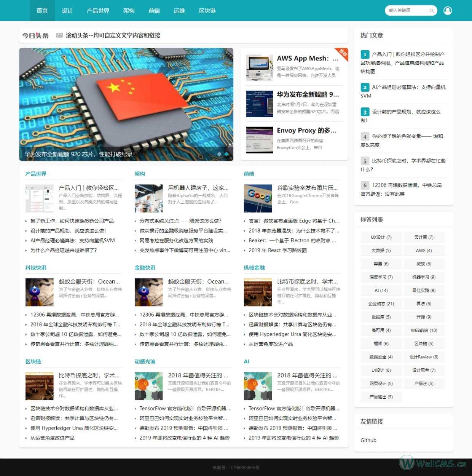Open 从运营角度改进产品 under 机械金融
472x476 pixels.
[x=271, y=344]
